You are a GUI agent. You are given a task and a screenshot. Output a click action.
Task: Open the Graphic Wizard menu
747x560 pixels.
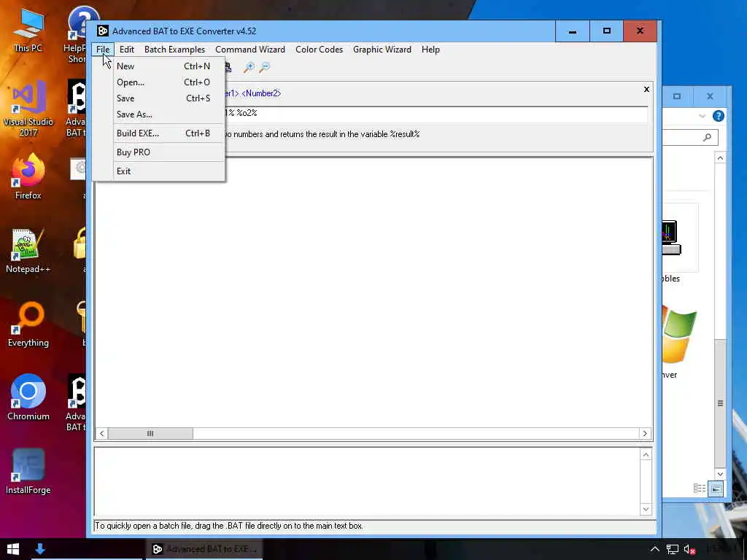point(382,50)
